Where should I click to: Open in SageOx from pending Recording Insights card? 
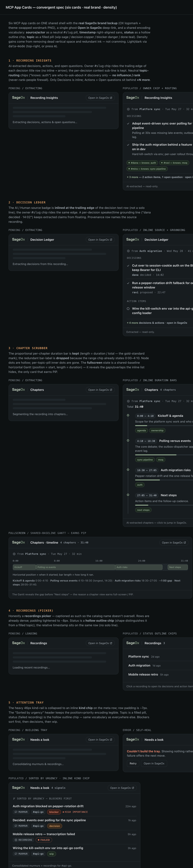tap(100, 98)
